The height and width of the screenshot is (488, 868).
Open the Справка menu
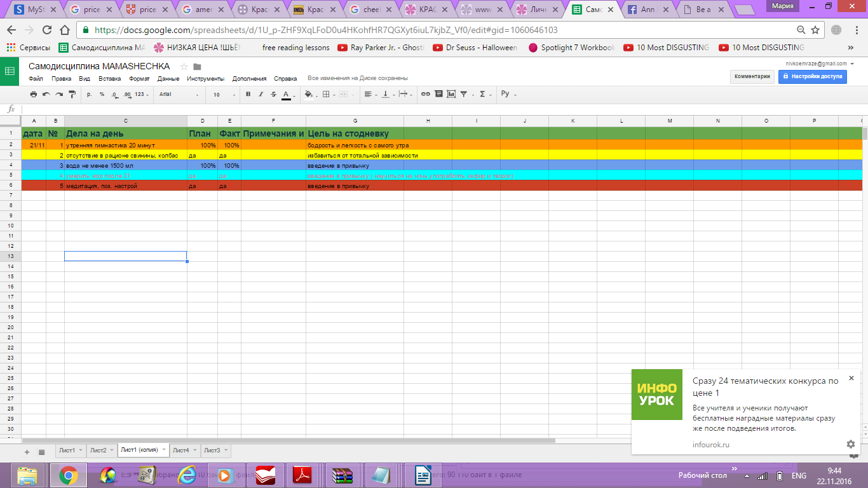coord(285,79)
